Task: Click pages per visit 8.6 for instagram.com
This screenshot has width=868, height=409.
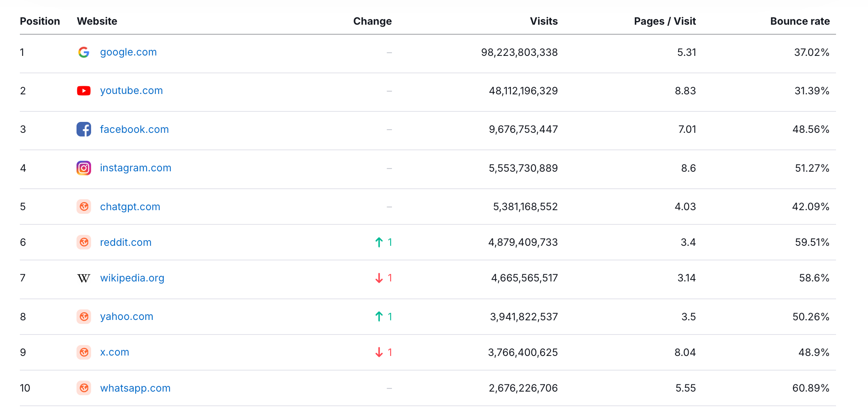Action: point(688,168)
